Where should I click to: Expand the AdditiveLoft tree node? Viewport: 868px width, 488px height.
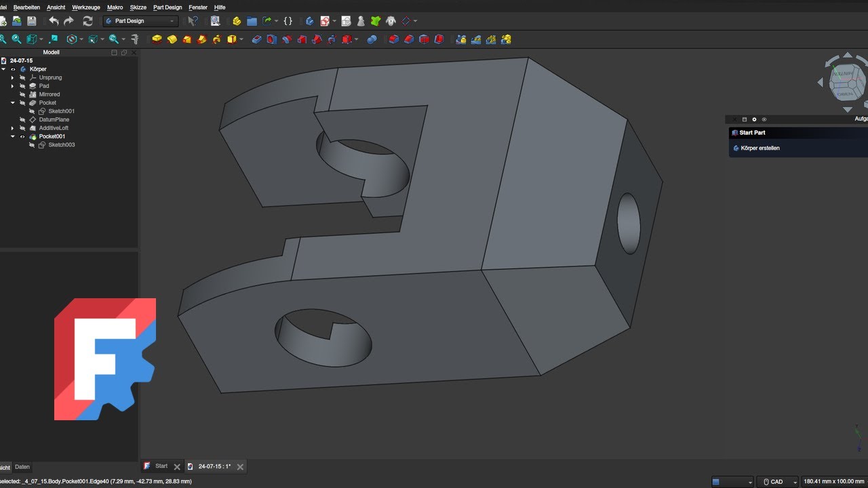[13, 128]
